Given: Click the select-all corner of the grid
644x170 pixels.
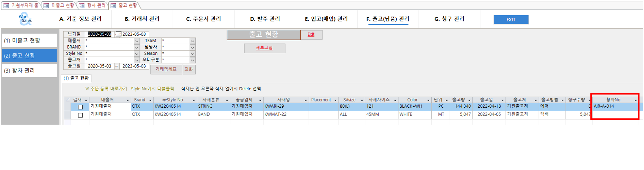Looking at the screenshot, I should [67, 100].
